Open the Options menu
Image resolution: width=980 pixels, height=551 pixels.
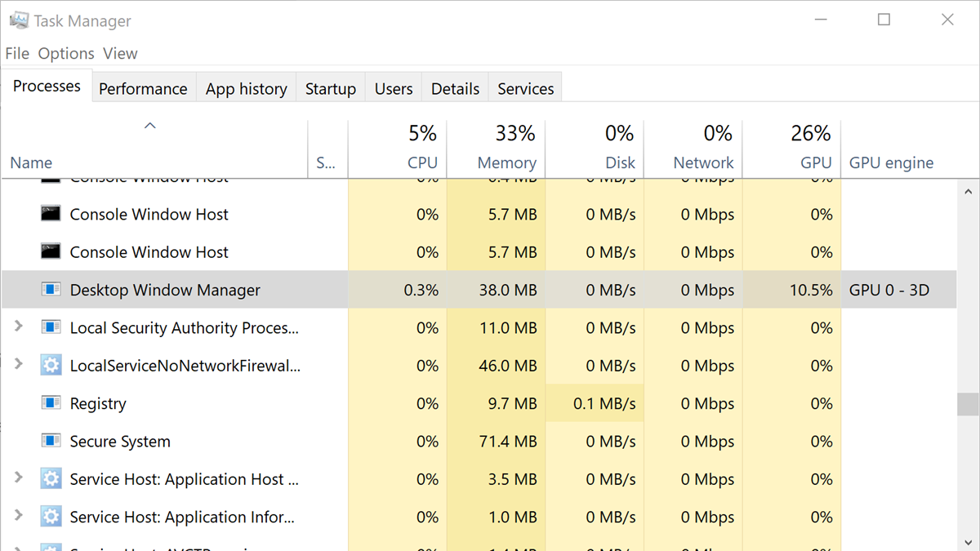coord(65,53)
